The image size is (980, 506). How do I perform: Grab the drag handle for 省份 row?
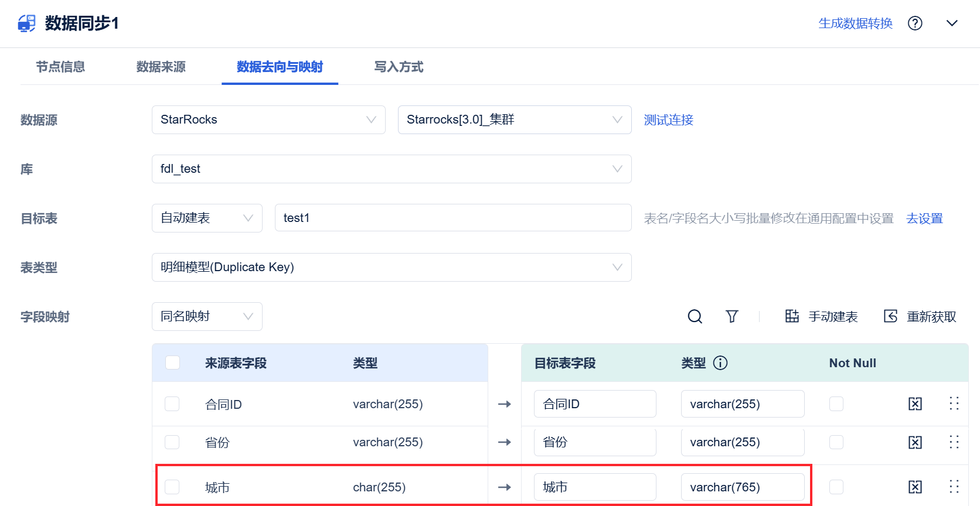(954, 442)
